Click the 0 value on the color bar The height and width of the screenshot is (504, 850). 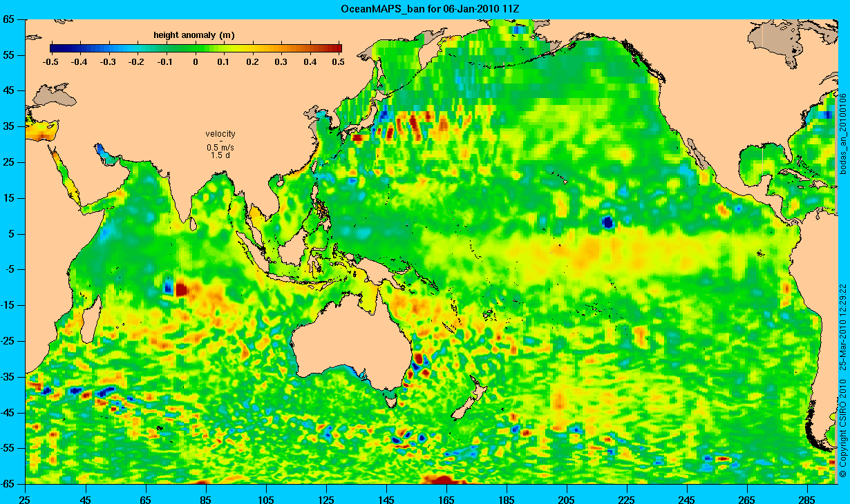click(196, 62)
